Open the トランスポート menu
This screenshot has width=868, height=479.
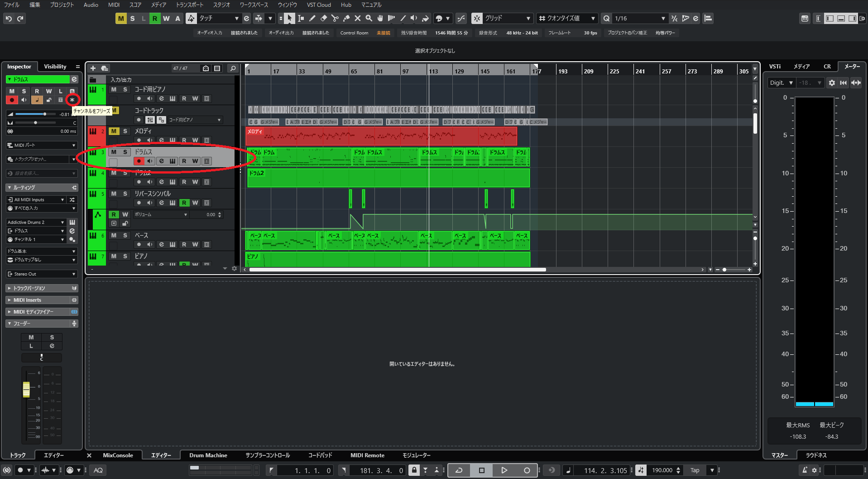pyautogui.click(x=189, y=5)
